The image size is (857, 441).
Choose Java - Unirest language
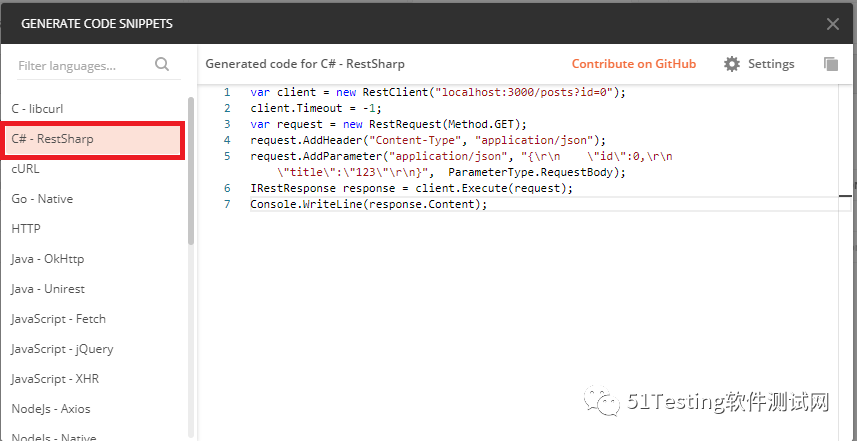point(48,289)
